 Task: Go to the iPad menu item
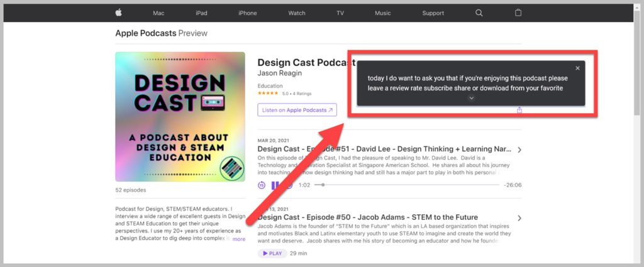[x=201, y=13]
